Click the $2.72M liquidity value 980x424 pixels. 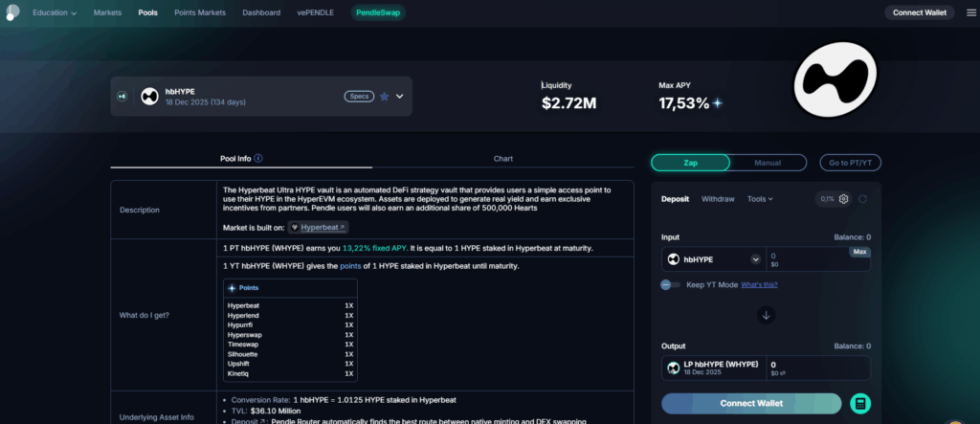pos(568,103)
